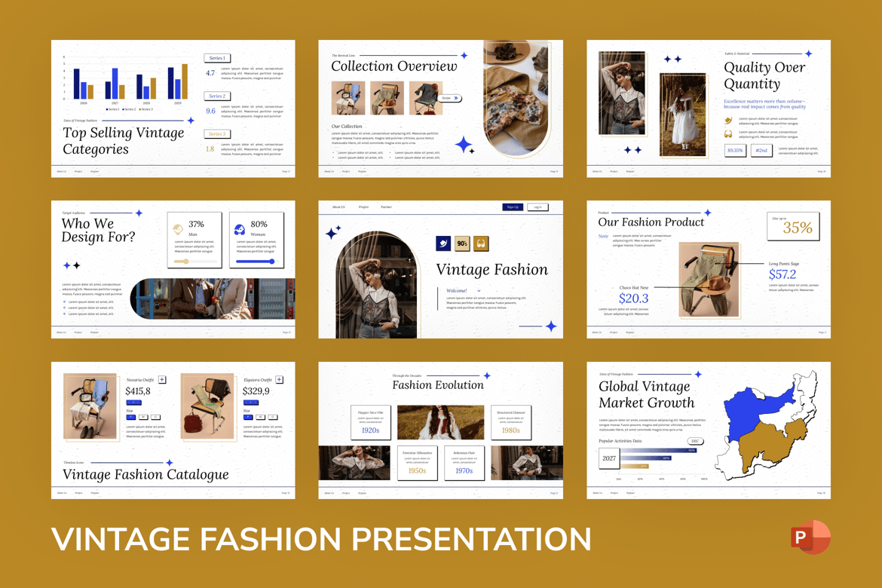The width and height of the screenshot is (882, 588).
Task: Open the Welcome dropdown chevron
Action: pyautogui.click(x=479, y=291)
